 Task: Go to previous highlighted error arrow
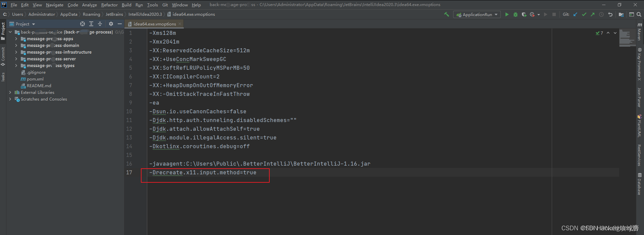608,33
